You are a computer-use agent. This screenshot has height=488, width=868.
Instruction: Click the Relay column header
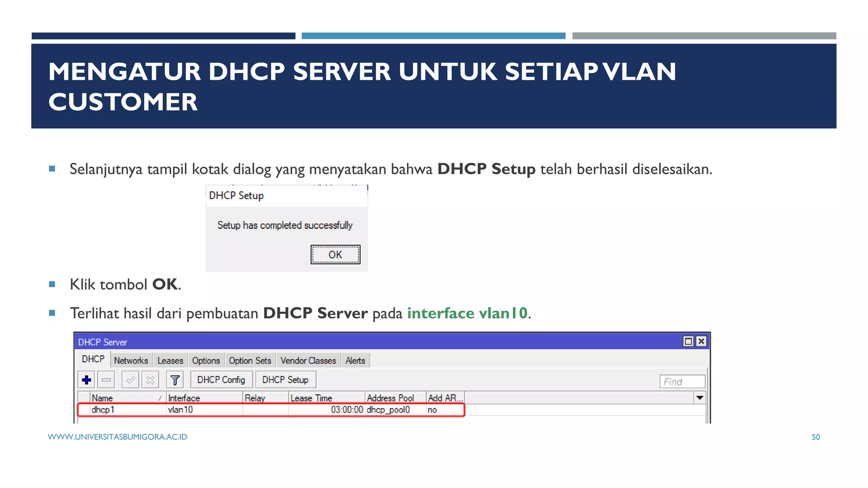266,398
